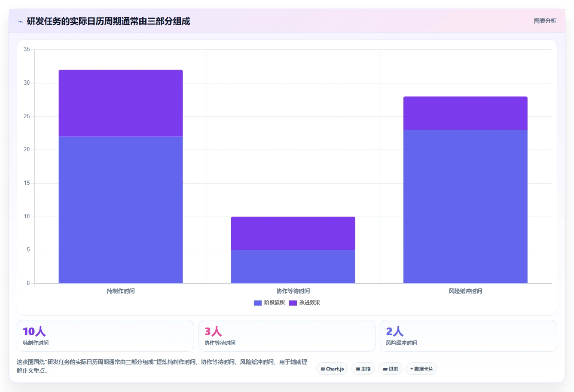Click the 阶段累积 legend label

click(275, 303)
